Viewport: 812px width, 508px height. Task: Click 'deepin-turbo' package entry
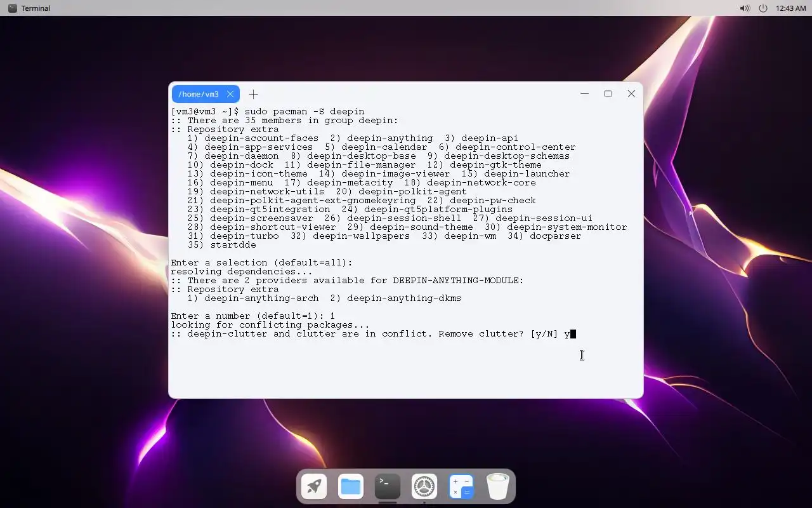pyautogui.click(x=244, y=236)
